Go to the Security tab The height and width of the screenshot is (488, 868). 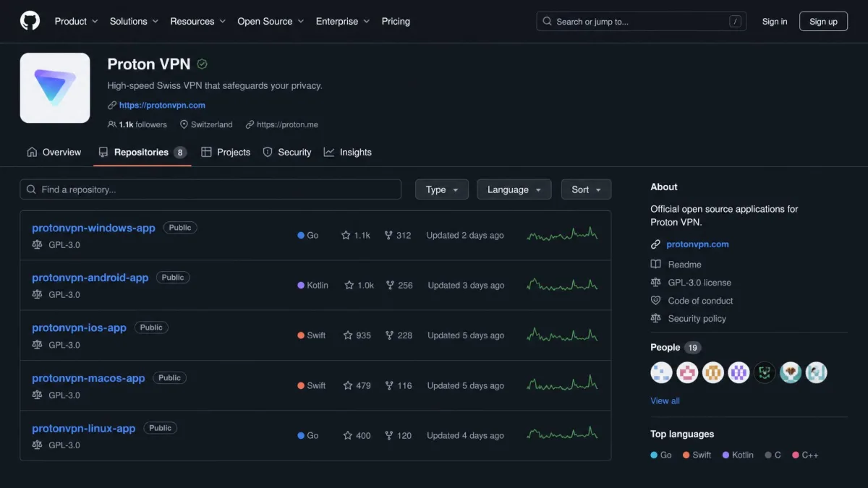tap(287, 153)
